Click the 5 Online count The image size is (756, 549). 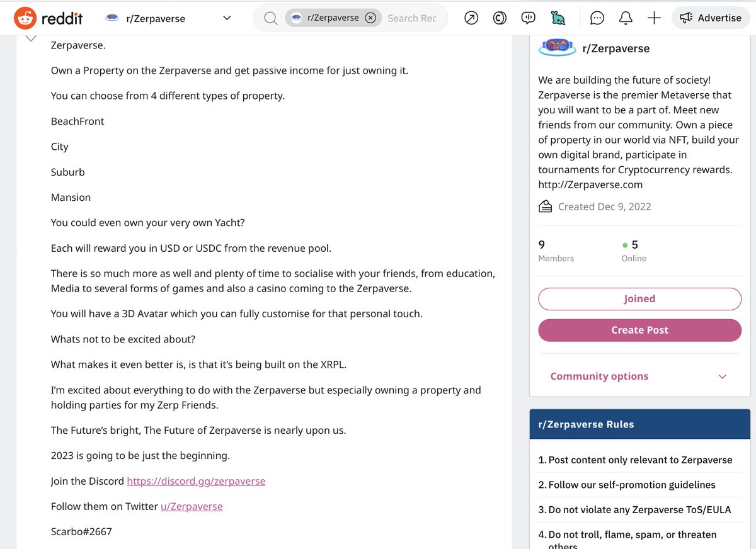[x=634, y=251]
